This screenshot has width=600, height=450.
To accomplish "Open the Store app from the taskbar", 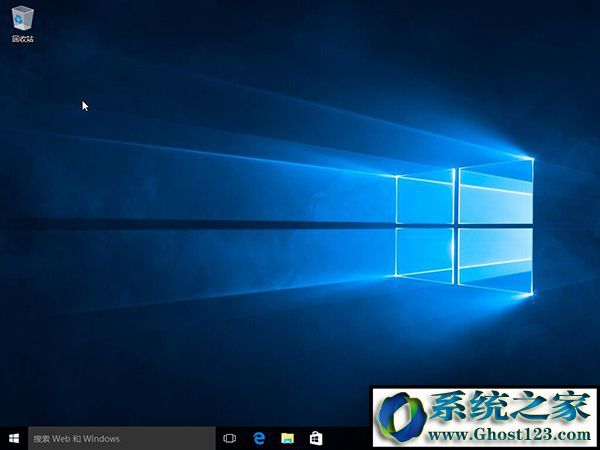I will (x=316, y=438).
